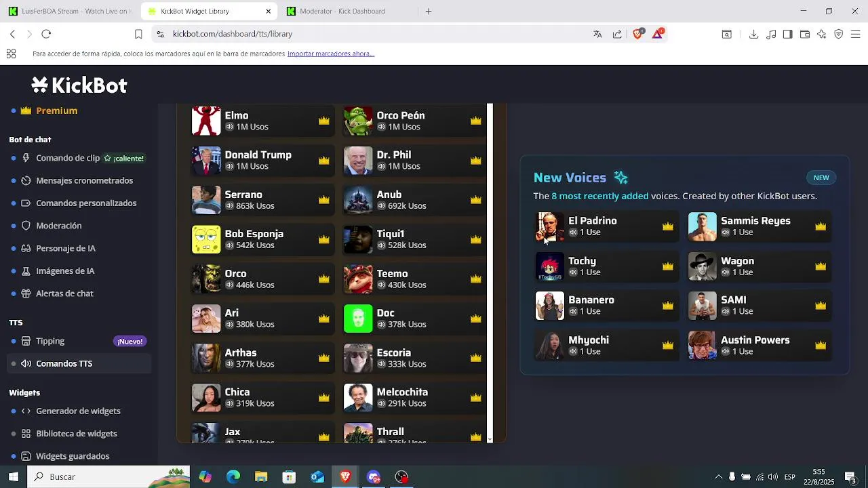Select the Elmo voice
Screen dimensions: 868x488
262,121
